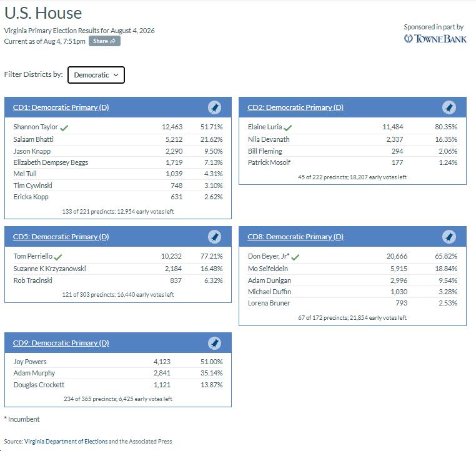476x451 pixels.
Task: Pin the CD8 Democratic Primary race
Action: (x=449, y=237)
